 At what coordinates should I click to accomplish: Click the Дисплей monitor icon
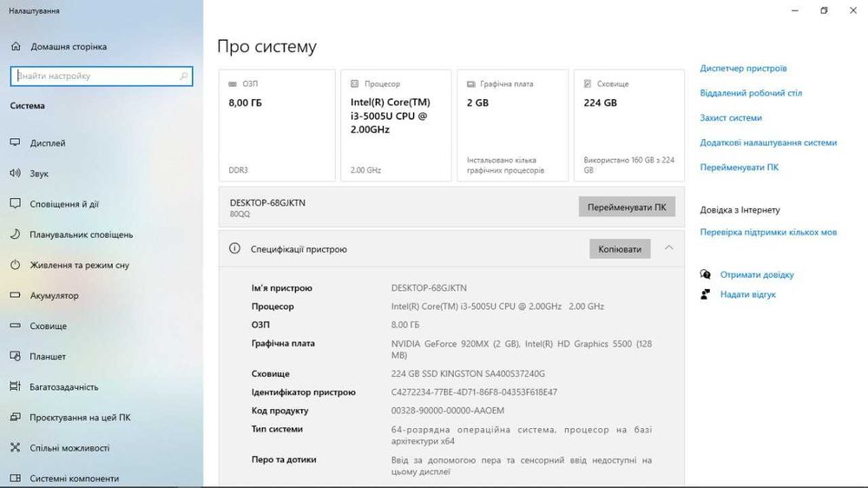pyautogui.click(x=16, y=143)
